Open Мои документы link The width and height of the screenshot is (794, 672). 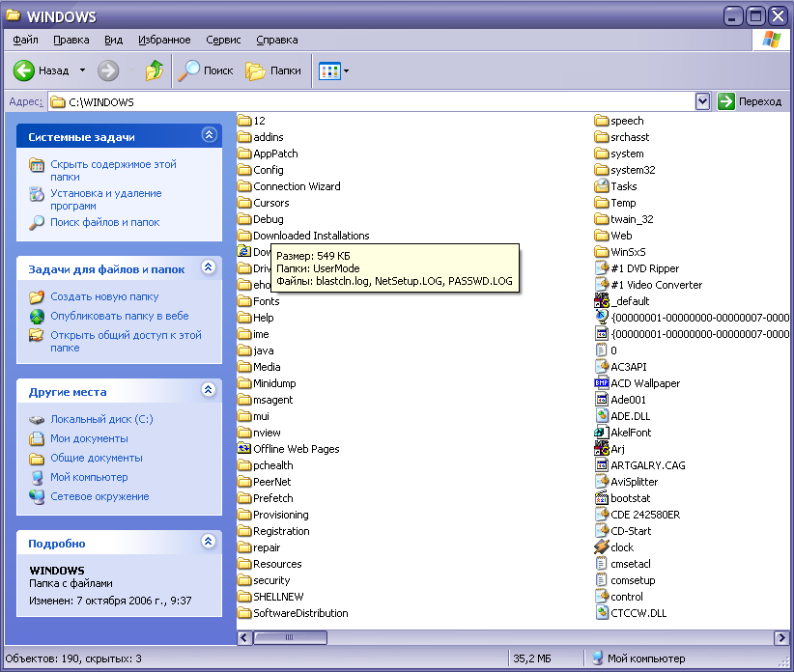pyautogui.click(x=89, y=438)
